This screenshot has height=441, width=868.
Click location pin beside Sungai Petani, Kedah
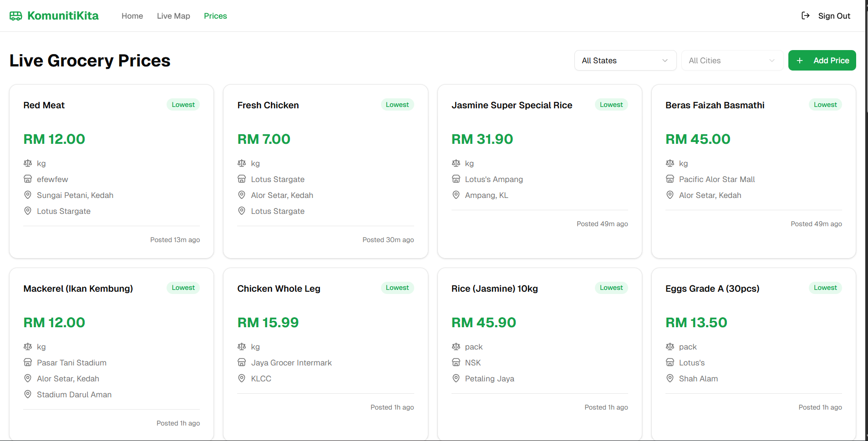click(x=28, y=195)
